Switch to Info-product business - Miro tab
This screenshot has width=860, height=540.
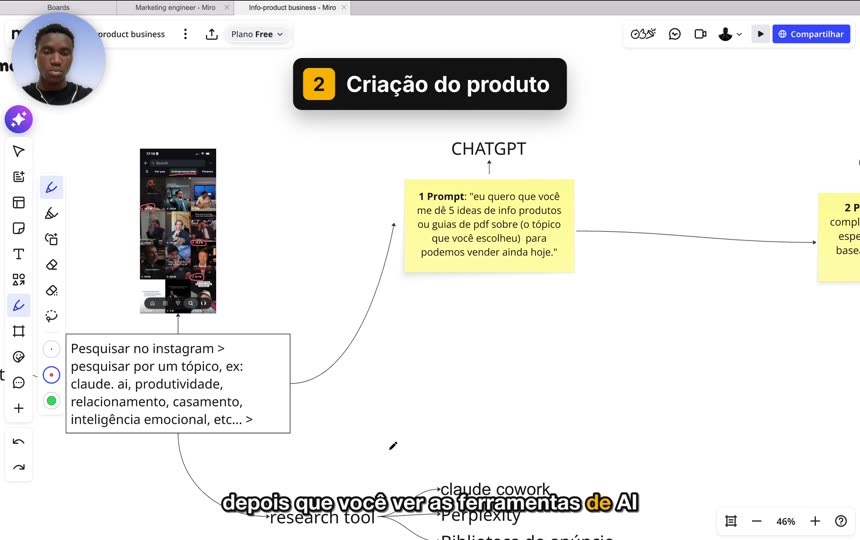coord(292,8)
